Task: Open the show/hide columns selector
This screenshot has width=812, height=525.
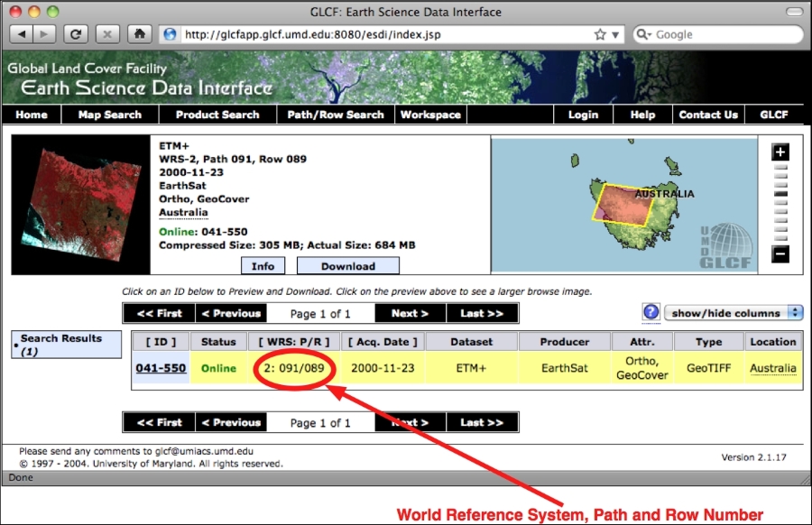Action: point(733,312)
